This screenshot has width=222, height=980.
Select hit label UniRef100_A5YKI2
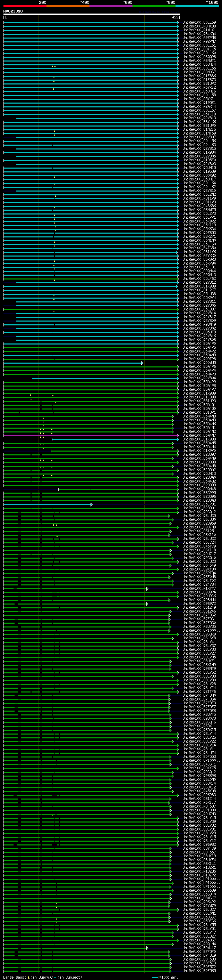point(199,88)
